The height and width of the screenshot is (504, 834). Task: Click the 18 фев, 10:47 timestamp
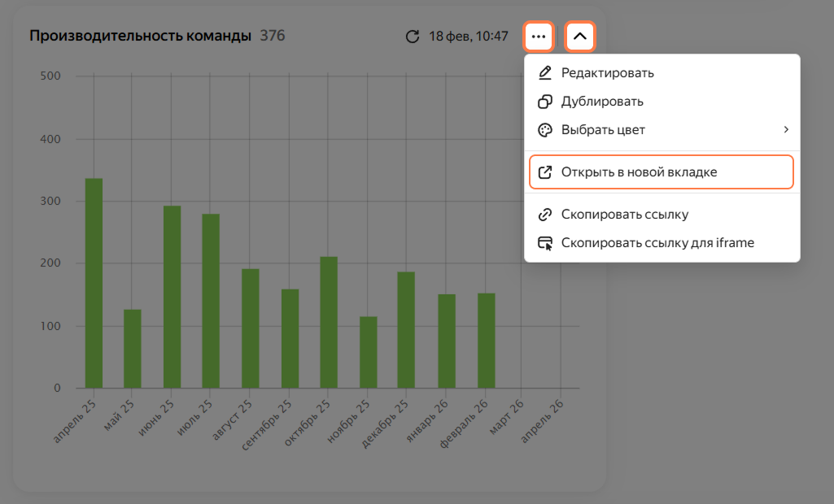tap(469, 36)
